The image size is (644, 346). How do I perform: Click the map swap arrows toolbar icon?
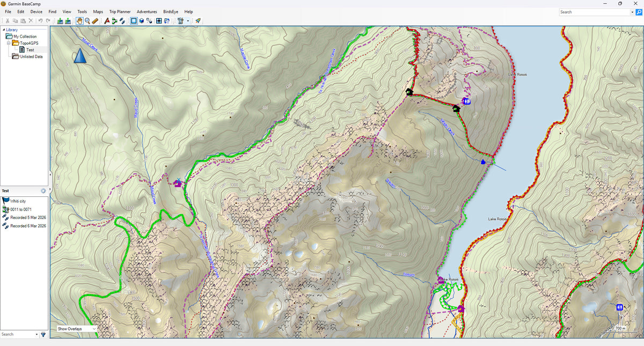167,21
